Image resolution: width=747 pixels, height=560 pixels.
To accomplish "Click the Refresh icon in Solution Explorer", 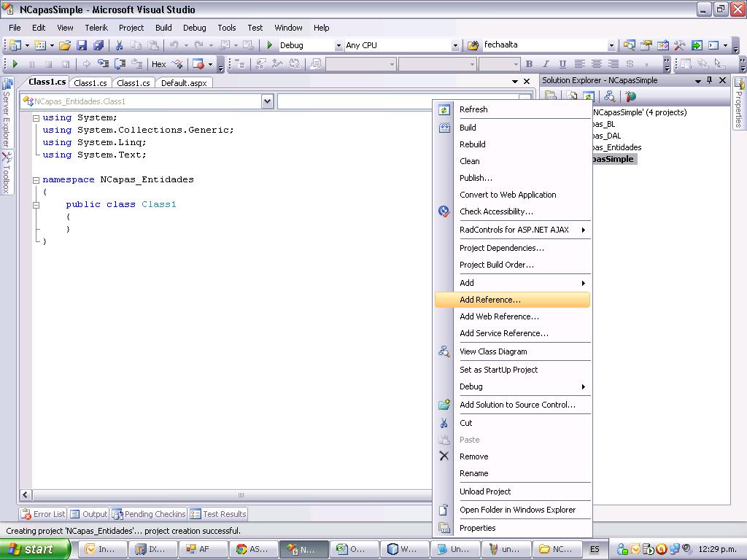I will [x=588, y=95].
